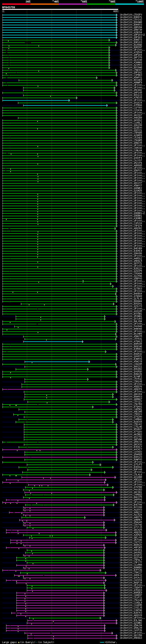Select UniRef100_Q6K2K4 label
This screenshot has height=644, width=146.
pyautogui.click(x=131, y=394)
